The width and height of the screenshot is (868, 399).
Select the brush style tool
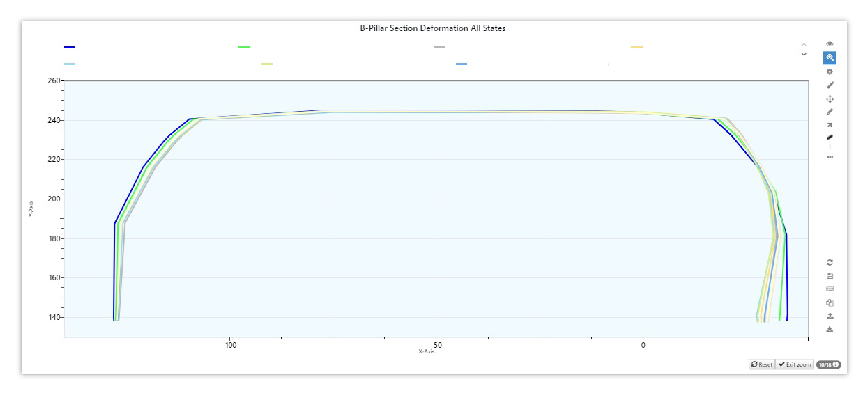click(830, 85)
